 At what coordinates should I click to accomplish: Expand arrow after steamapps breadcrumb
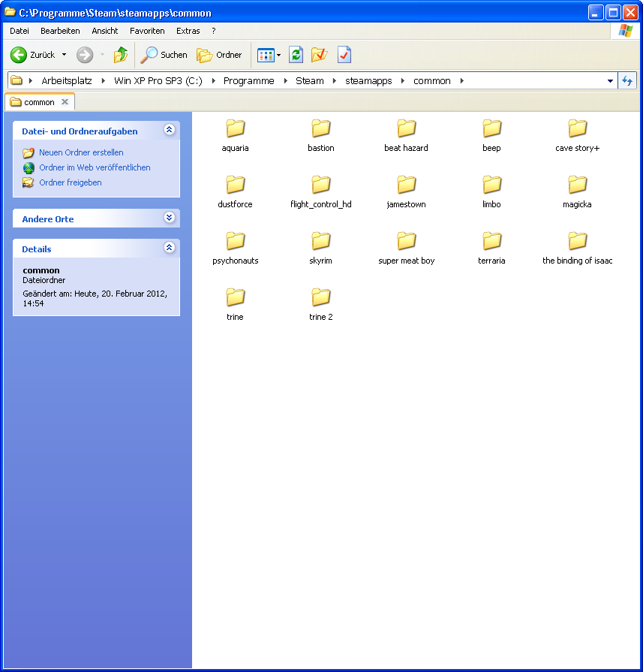403,80
